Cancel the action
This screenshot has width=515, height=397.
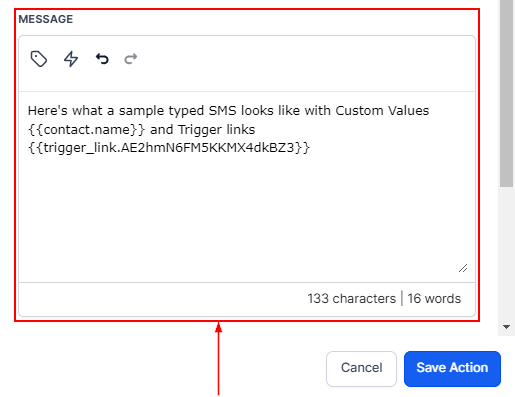pos(361,369)
